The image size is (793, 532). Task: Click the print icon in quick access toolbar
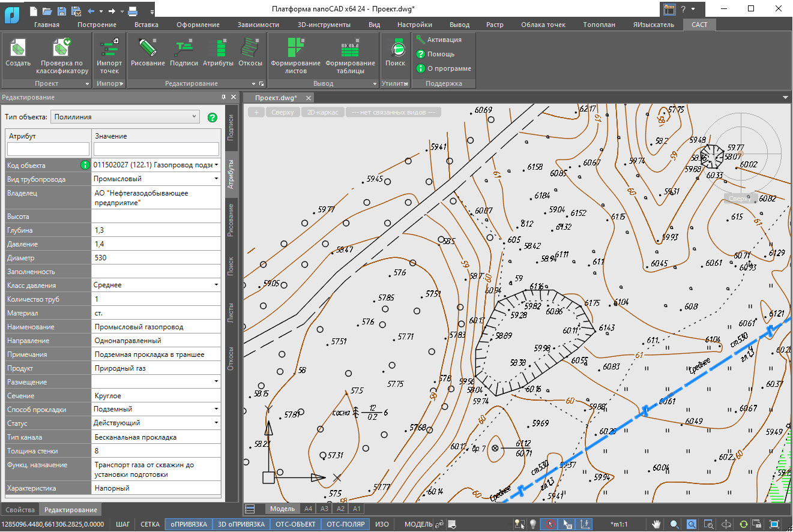point(133,11)
